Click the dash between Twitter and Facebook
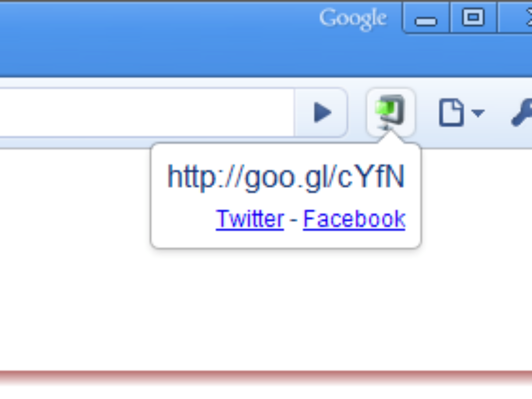532x399 pixels. point(293,219)
